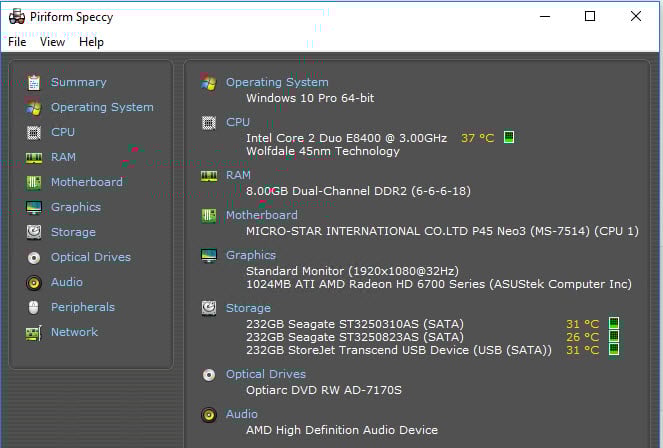Select Network in the sidebar

[74, 332]
